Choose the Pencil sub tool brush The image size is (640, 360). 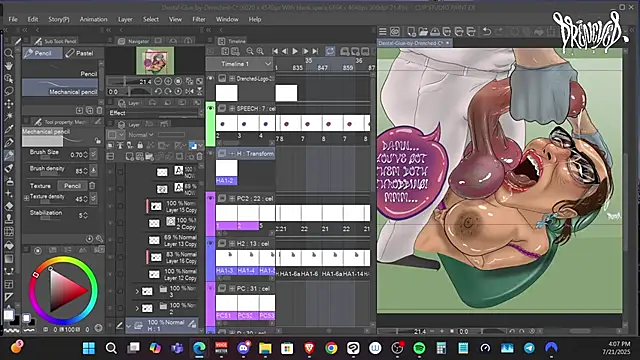click(60, 69)
